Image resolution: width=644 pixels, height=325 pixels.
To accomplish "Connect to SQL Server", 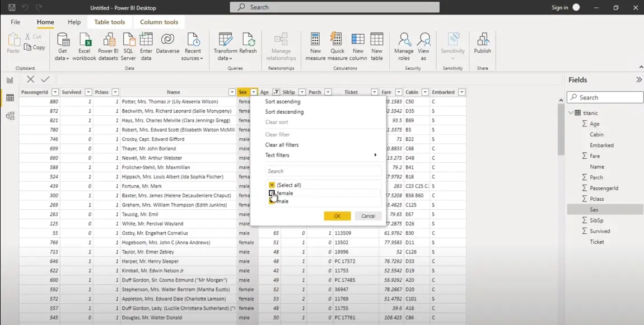I will coord(128,47).
